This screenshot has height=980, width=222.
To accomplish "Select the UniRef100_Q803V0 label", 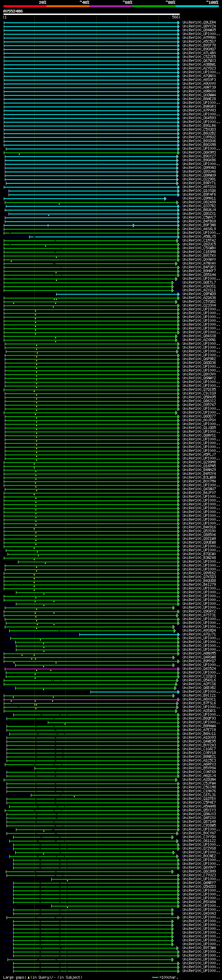I will click(199, 374).
